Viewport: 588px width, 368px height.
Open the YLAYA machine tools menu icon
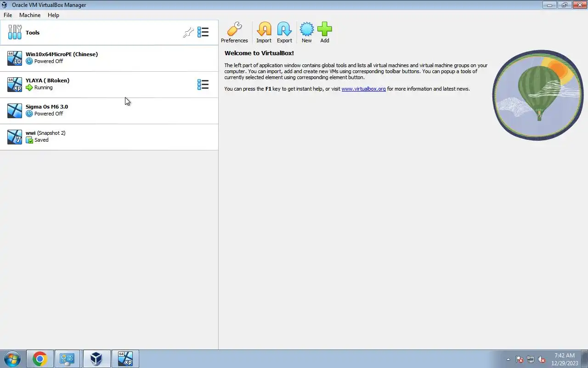tap(203, 84)
